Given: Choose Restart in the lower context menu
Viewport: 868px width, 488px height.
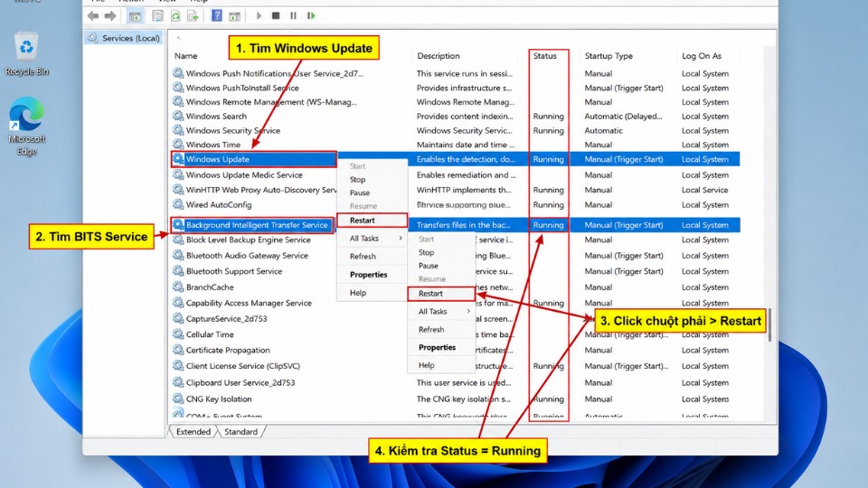Looking at the screenshot, I should coord(441,293).
